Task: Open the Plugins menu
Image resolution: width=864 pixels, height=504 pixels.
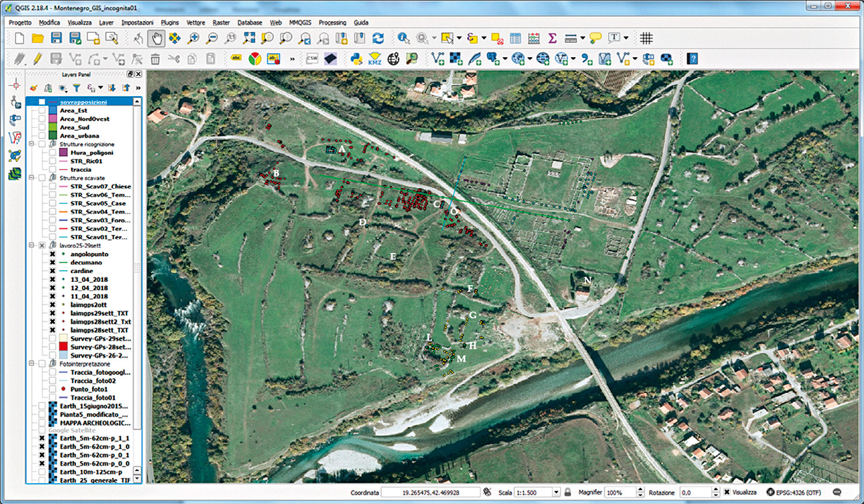Action: coord(170,23)
